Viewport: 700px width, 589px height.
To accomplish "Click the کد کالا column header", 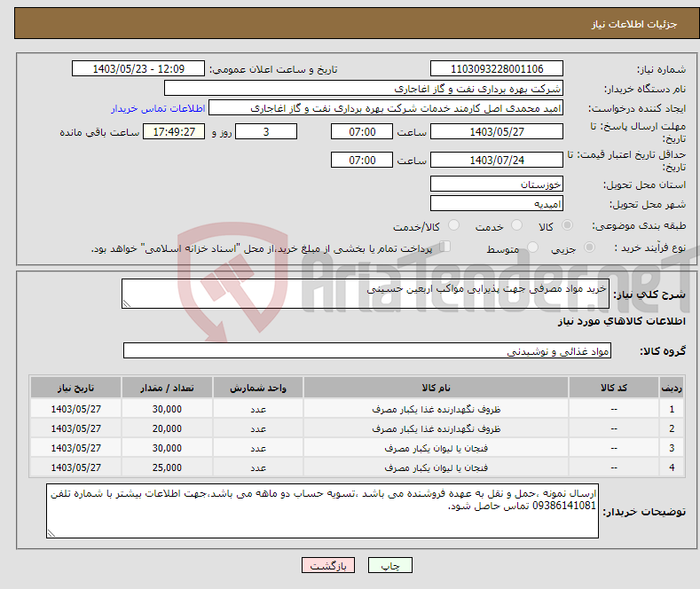I will (x=614, y=388).
